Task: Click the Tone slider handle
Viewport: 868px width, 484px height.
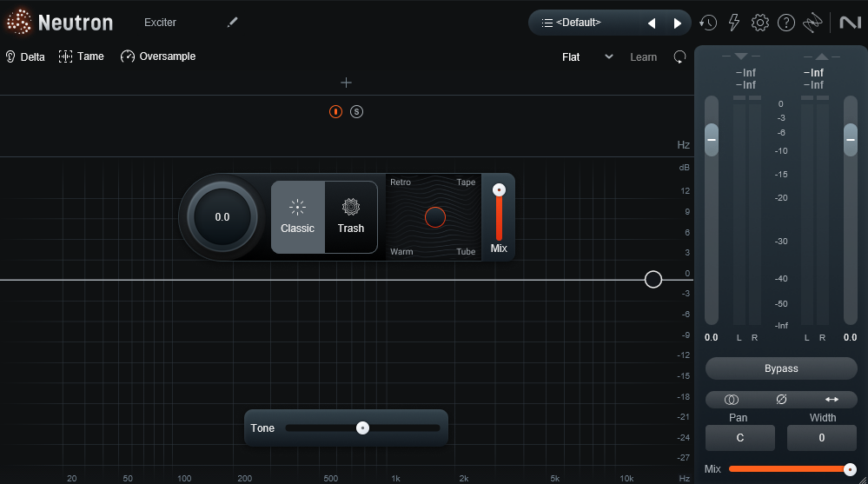Action: coord(362,428)
